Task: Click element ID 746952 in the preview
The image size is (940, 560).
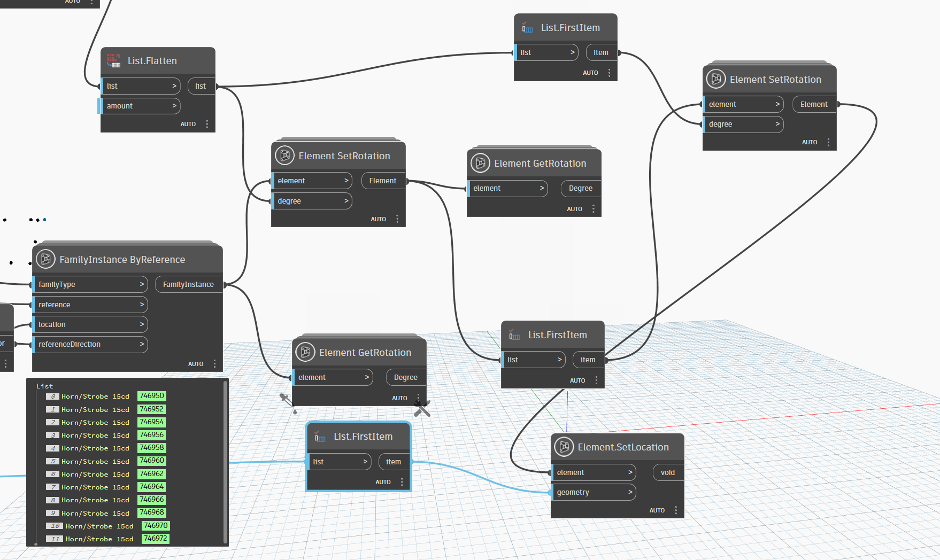Action: [152, 409]
